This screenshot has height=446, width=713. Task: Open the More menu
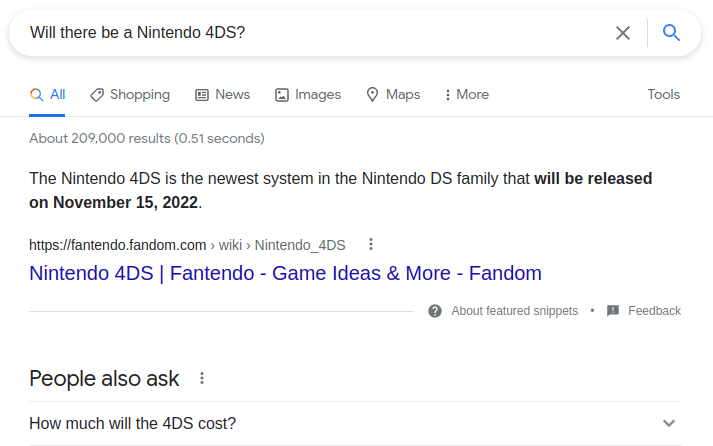click(x=467, y=95)
